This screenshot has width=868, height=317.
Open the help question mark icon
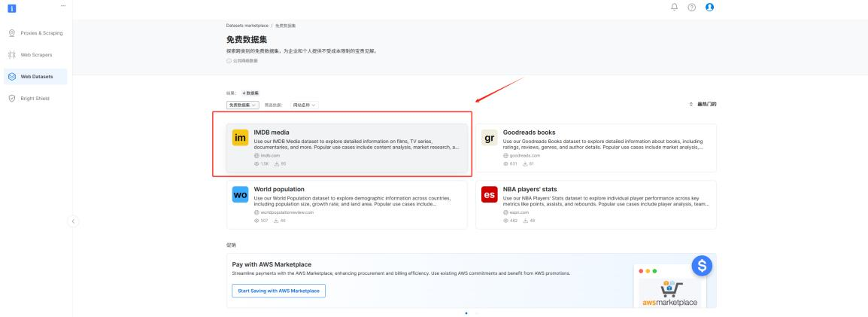click(692, 8)
